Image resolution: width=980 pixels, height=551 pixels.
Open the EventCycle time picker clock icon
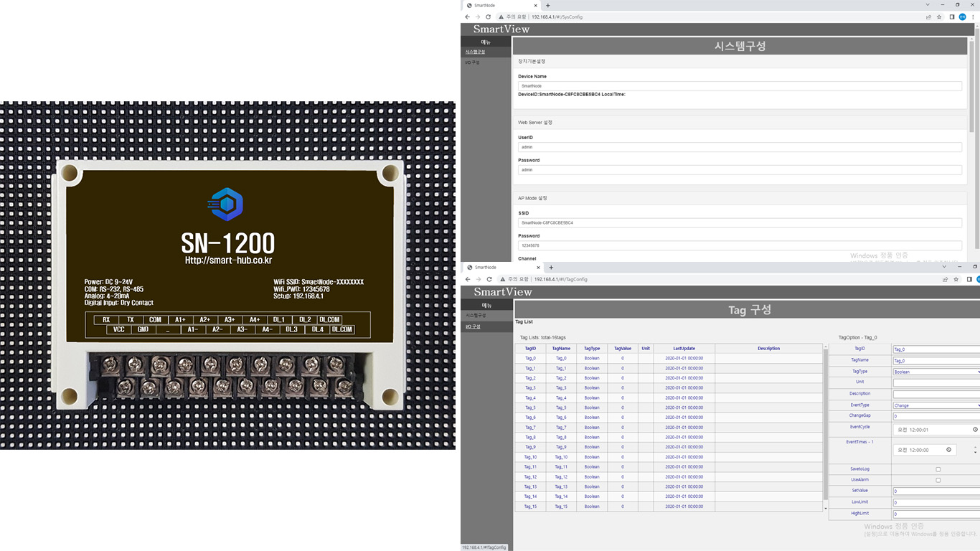coord(975,430)
